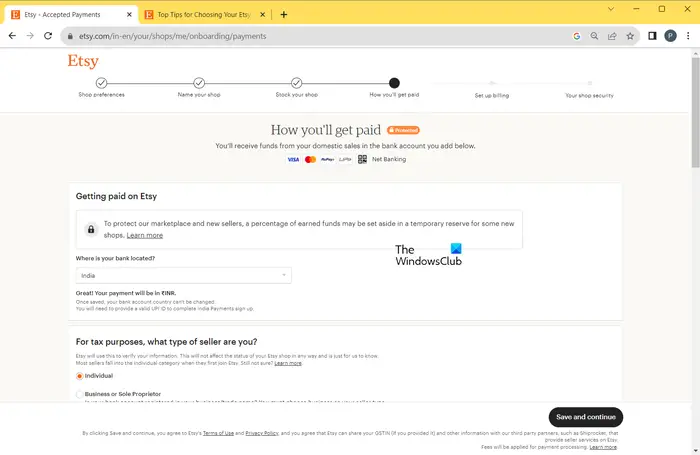
Task: Click the Mastercard payment icon
Action: 310,159
